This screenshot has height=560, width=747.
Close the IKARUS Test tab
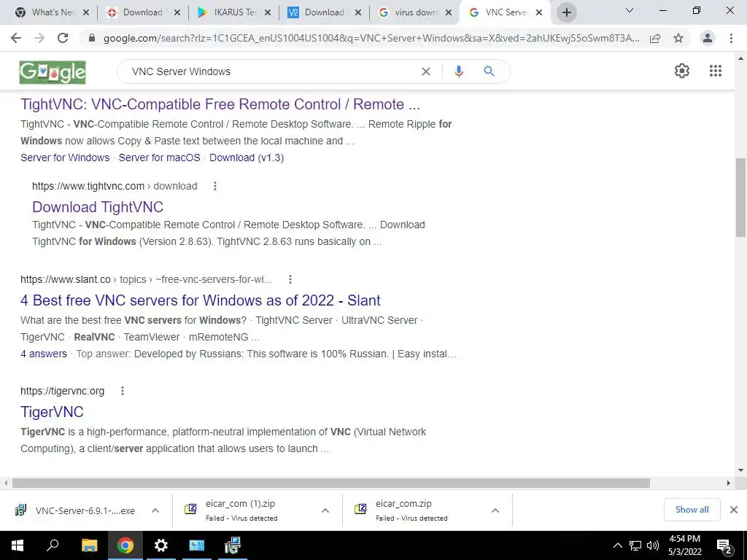point(268,13)
